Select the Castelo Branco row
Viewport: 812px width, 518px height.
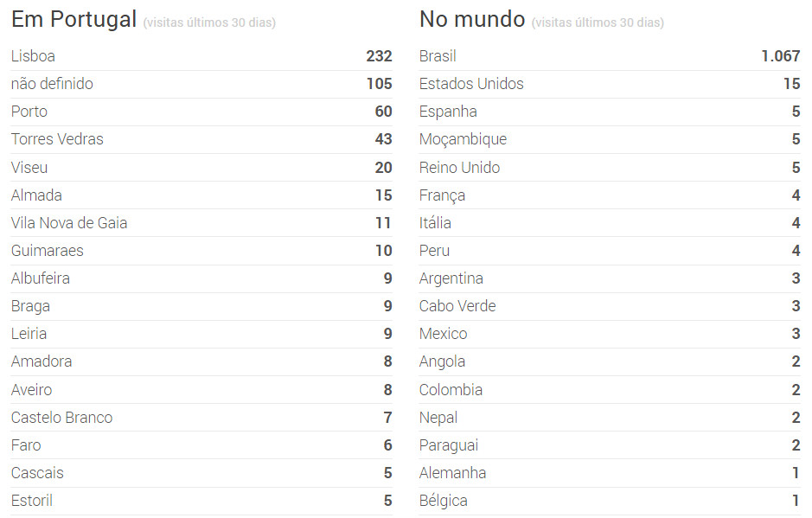click(201, 418)
